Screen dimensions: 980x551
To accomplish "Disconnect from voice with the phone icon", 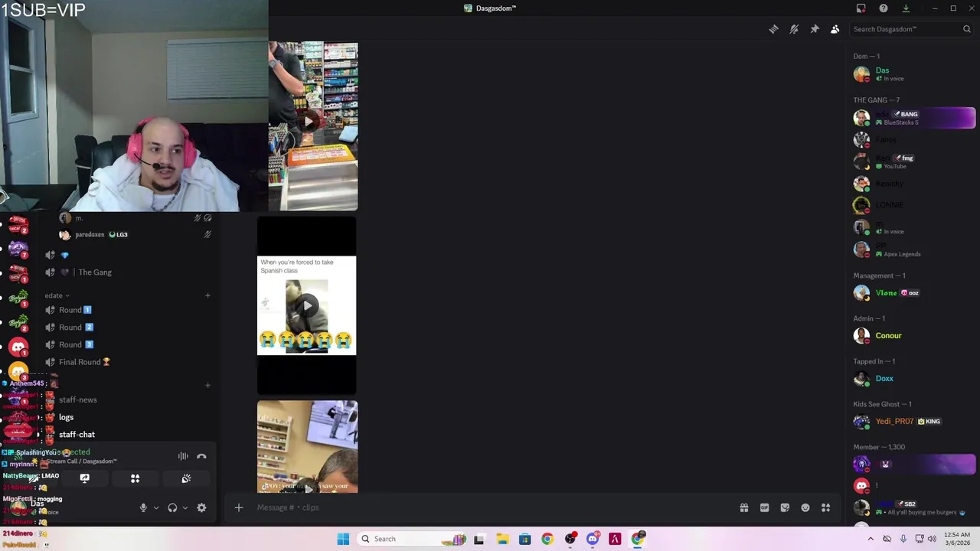I will (x=201, y=456).
